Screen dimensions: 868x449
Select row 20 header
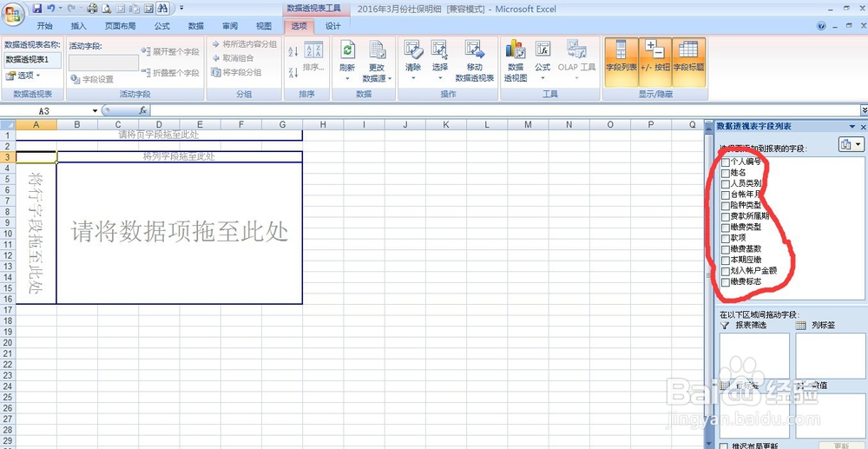(x=8, y=343)
